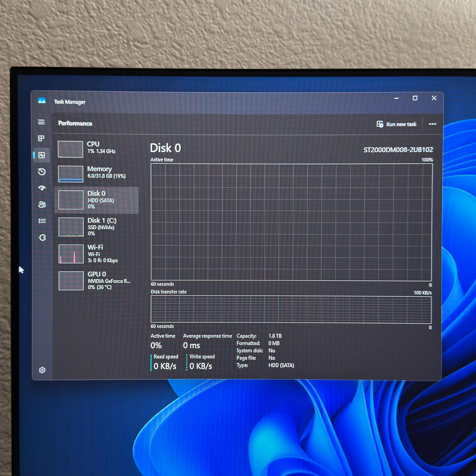Select the Wi-Fi performance entry
This screenshot has width=476, height=476.
click(97, 254)
